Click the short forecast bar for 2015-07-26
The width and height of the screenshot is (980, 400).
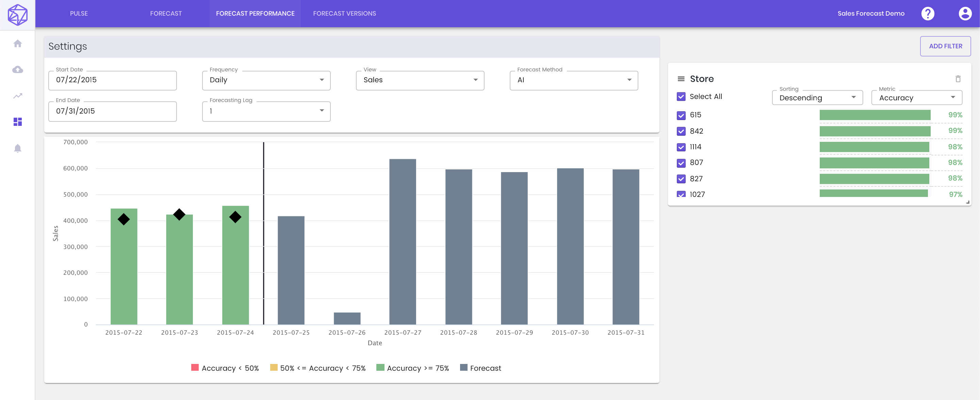pos(347,319)
